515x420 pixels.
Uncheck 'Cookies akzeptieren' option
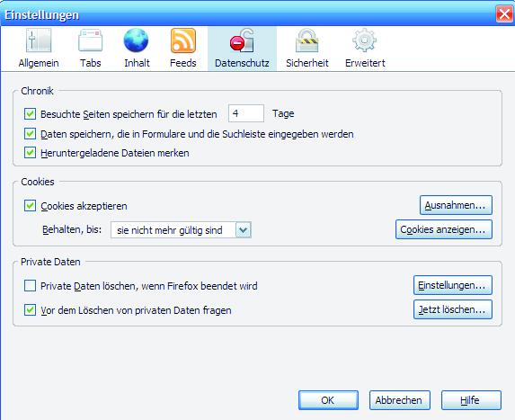[x=30, y=206]
